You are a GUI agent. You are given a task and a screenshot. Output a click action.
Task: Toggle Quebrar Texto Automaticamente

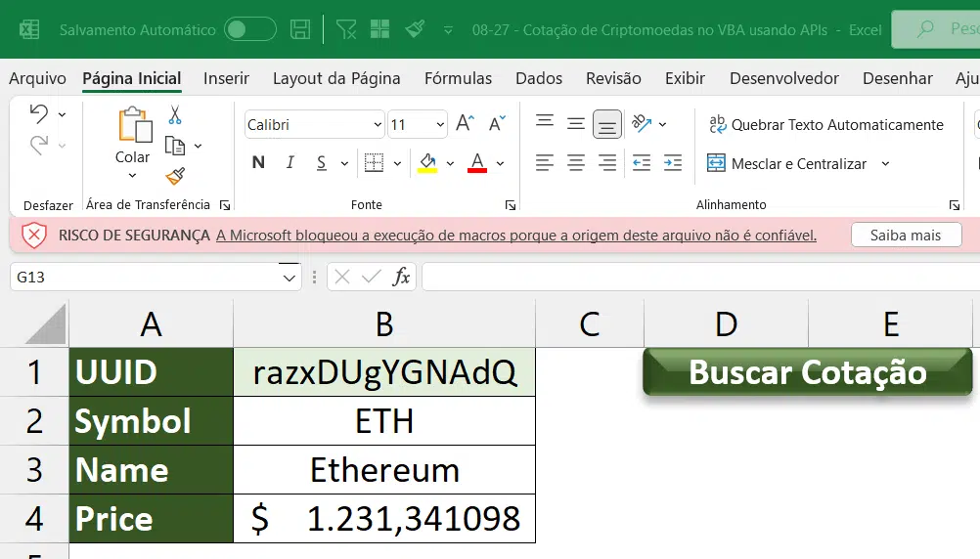coord(825,124)
